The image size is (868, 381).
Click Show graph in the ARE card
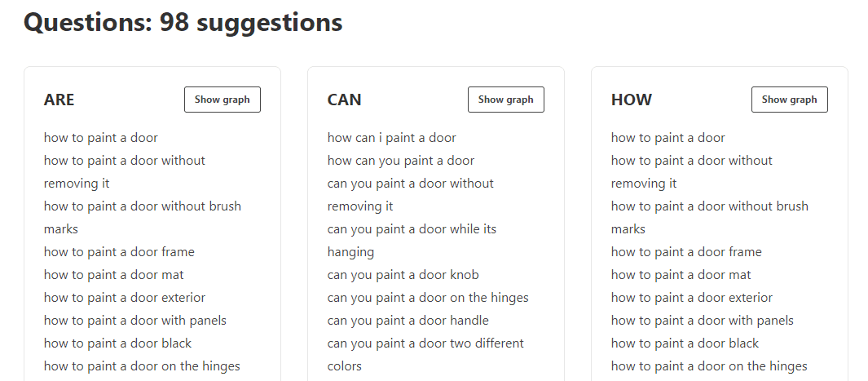pos(223,100)
